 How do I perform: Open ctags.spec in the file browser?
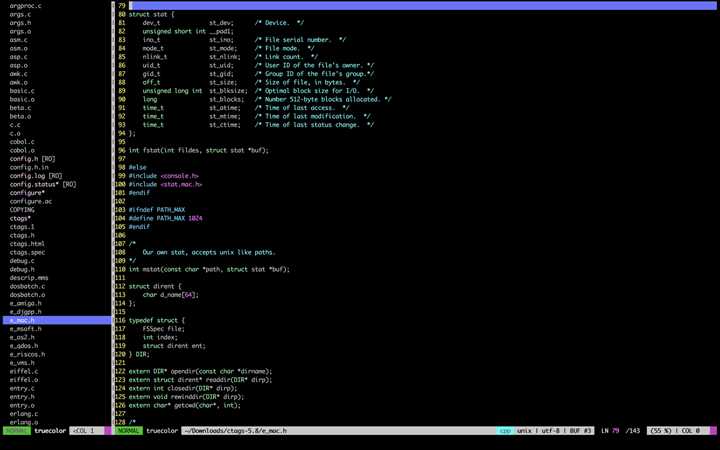coord(27,252)
